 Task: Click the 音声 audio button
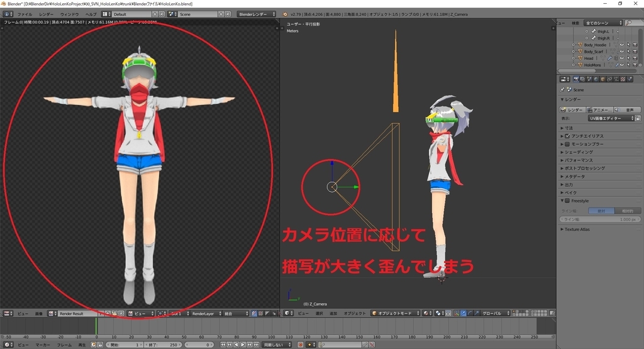(x=627, y=109)
